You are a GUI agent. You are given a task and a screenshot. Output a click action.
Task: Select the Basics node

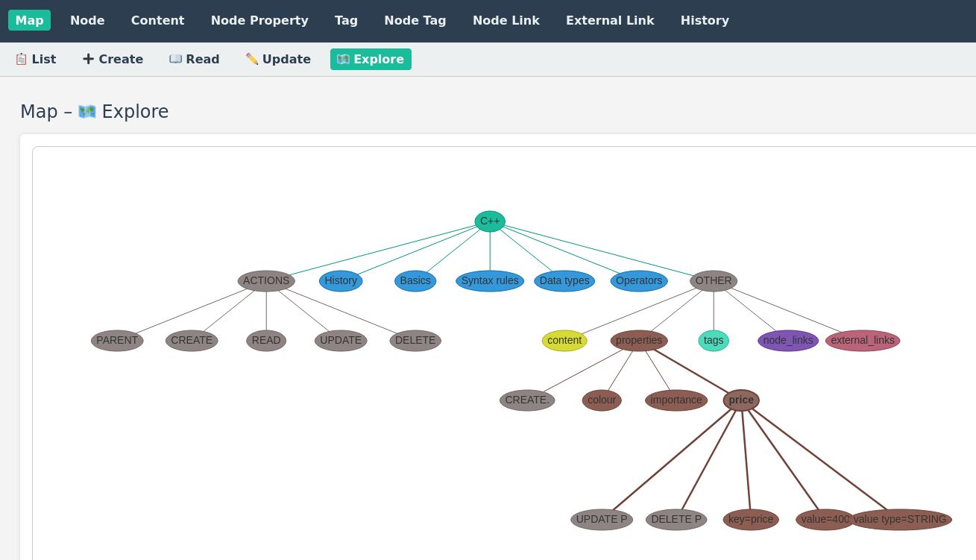tap(415, 281)
